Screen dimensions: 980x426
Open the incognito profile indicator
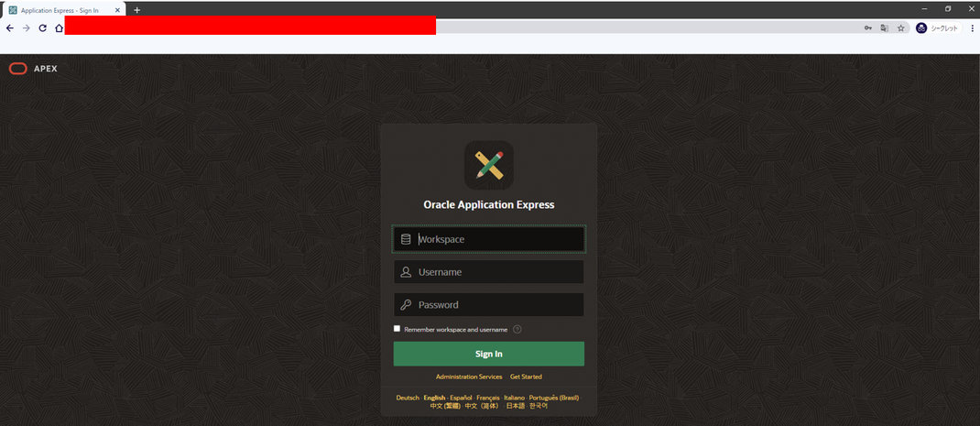[939, 28]
